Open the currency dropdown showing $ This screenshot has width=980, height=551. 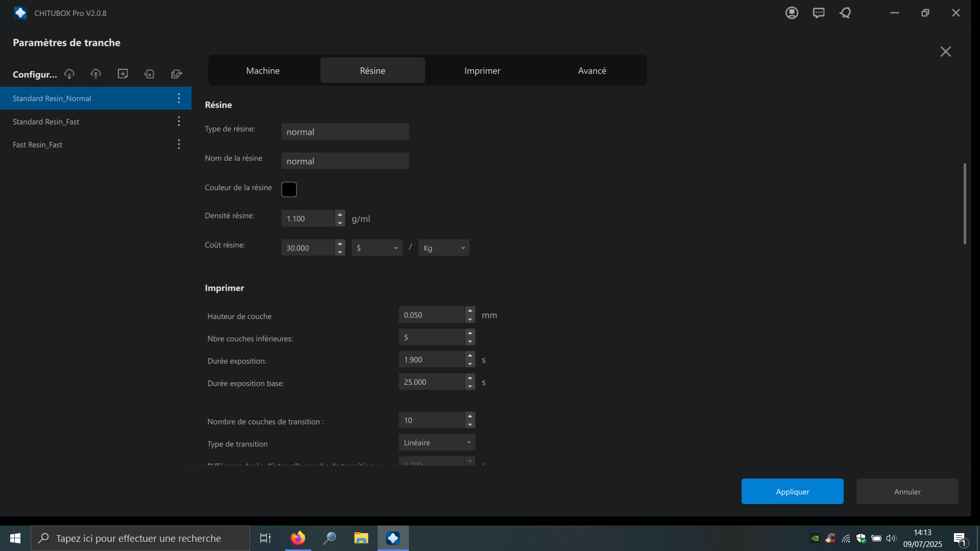377,248
